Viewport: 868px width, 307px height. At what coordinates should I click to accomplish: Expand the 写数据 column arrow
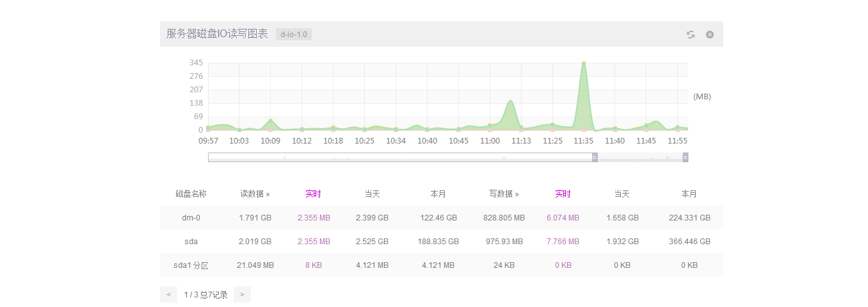[x=517, y=194]
